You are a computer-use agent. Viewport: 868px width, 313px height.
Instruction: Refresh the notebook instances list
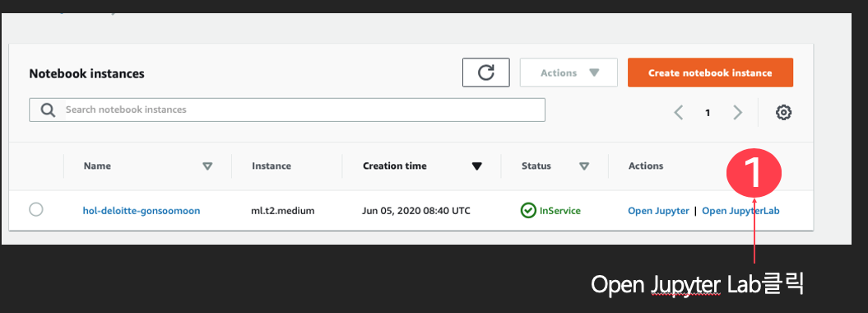coord(486,72)
